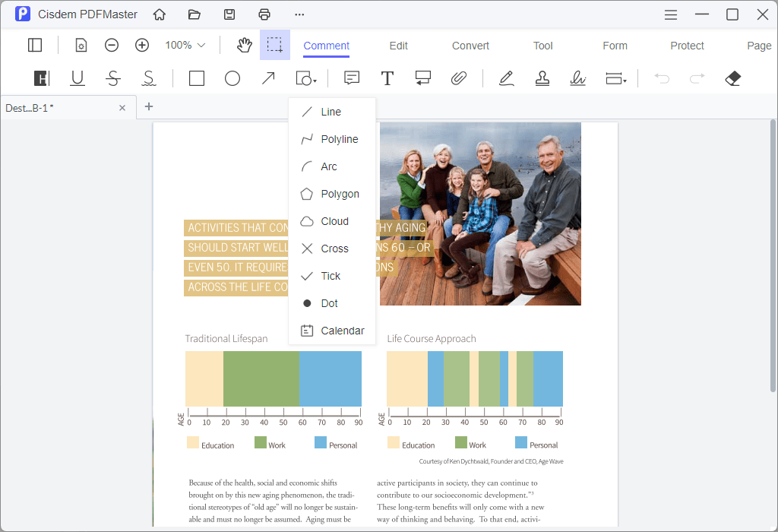Image resolution: width=778 pixels, height=532 pixels.
Task: Choose Dot from the shapes menu
Action: tap(332, 303)
